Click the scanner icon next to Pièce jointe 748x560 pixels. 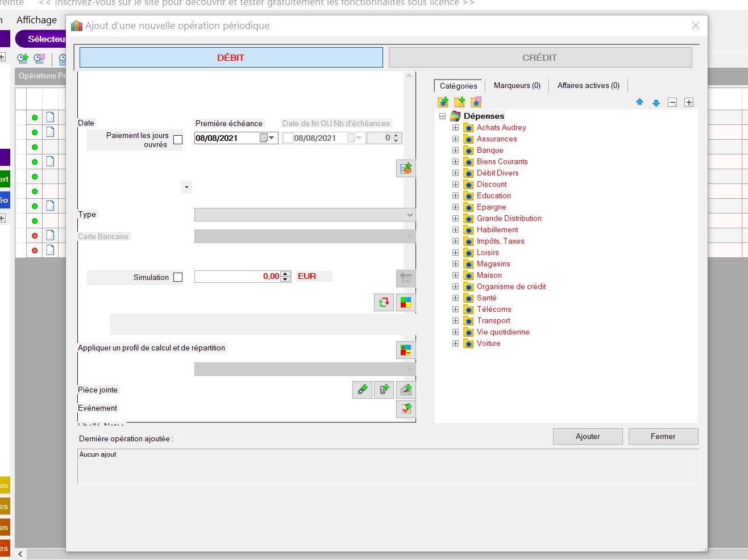coord(406,390)
